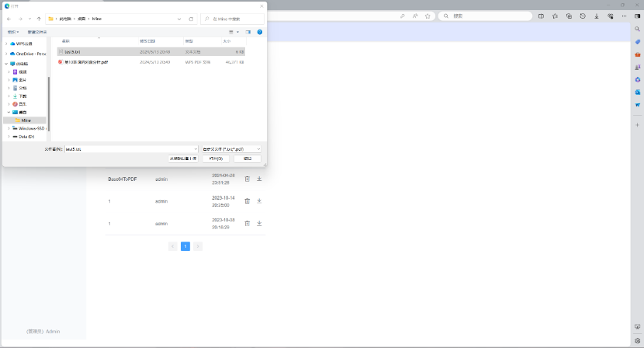644x348 pixels.
Task: Click the delete icon in the Base64ToPDF row
Action: (247, 179)
